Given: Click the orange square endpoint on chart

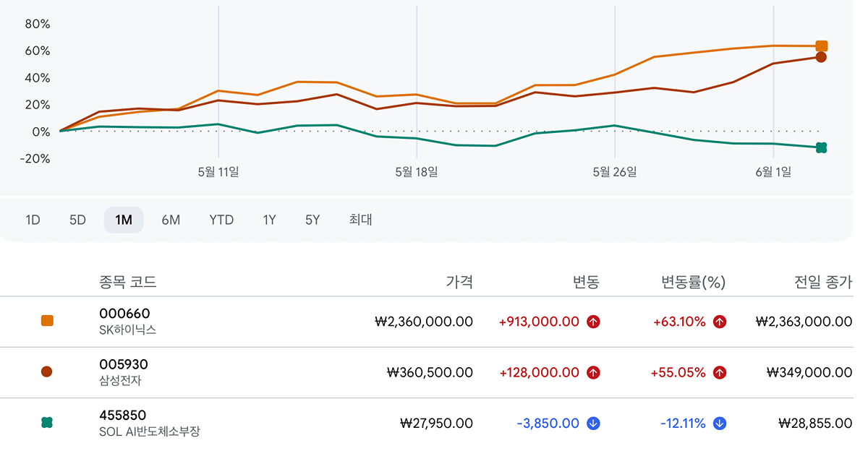Looking at the screenshot, I should [821, 46].
